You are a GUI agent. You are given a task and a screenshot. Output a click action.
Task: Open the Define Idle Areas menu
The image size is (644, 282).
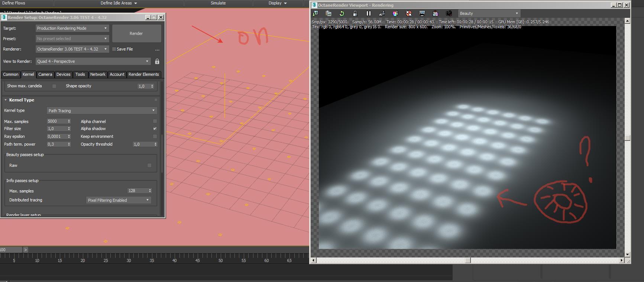119,3
